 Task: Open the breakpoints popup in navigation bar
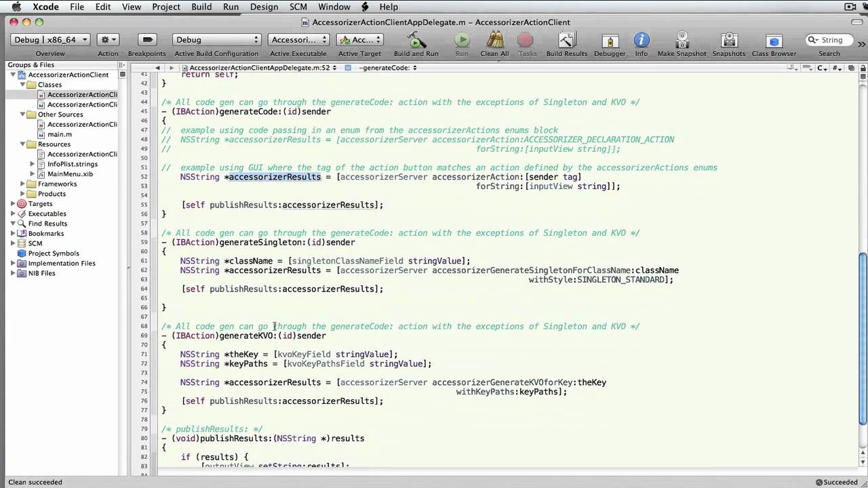click(x=808, y=68)
